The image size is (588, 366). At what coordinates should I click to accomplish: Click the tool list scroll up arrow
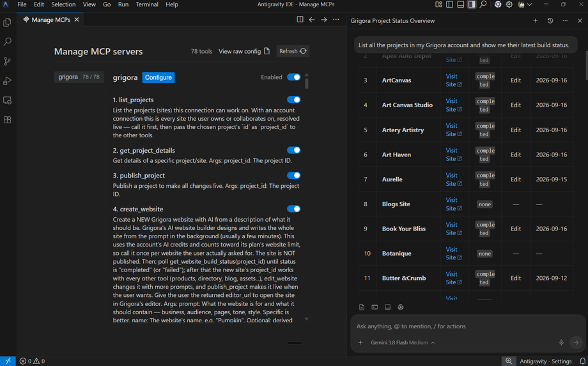click(x=306, y=75)
